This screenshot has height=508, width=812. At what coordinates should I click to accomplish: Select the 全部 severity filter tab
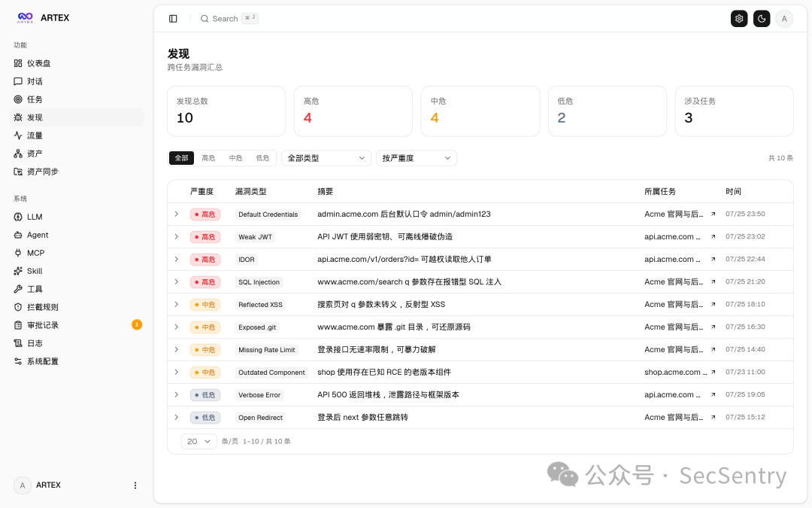point(181,158)
